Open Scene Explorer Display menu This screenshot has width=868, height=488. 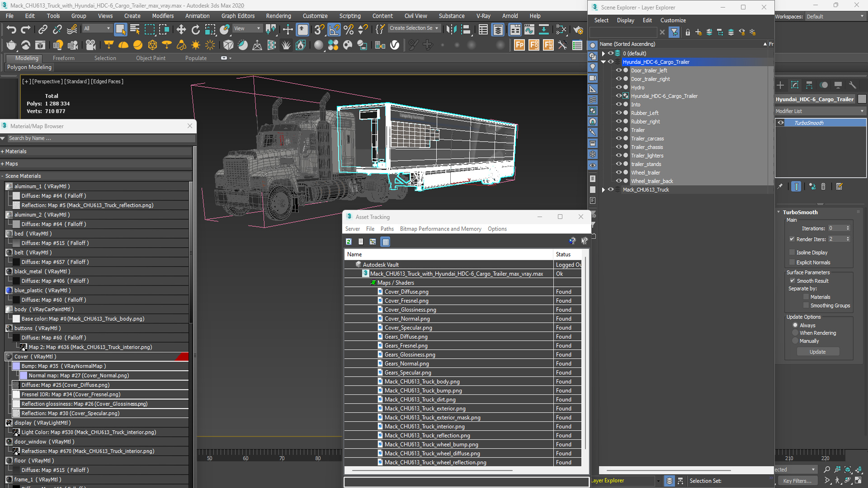pyautogui.click(x=625, y=20)
